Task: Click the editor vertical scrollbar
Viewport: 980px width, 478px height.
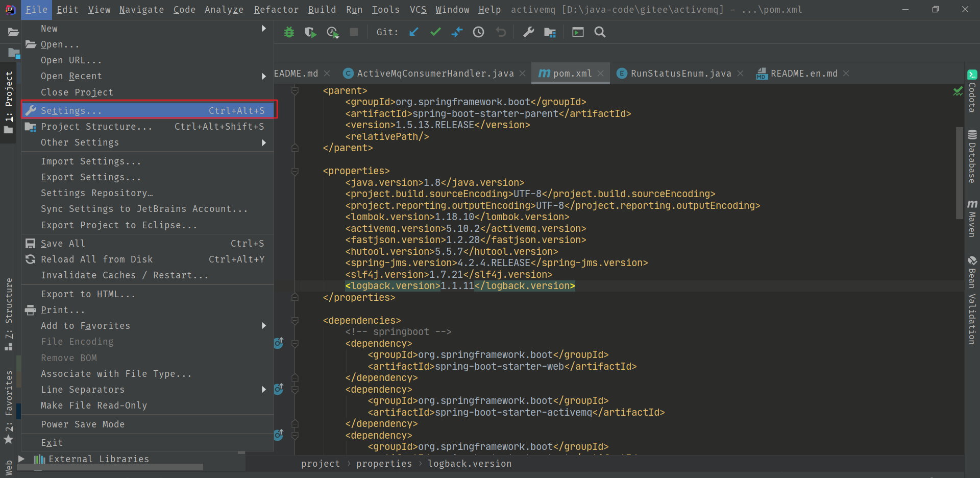Action: pos(959,169)
